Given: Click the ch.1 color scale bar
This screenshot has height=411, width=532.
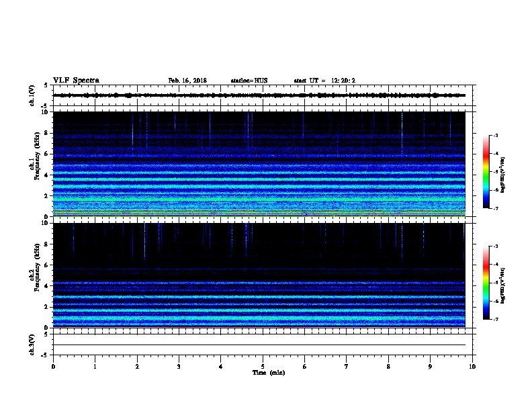Looking at the screenshot, I should coord(486,172).
